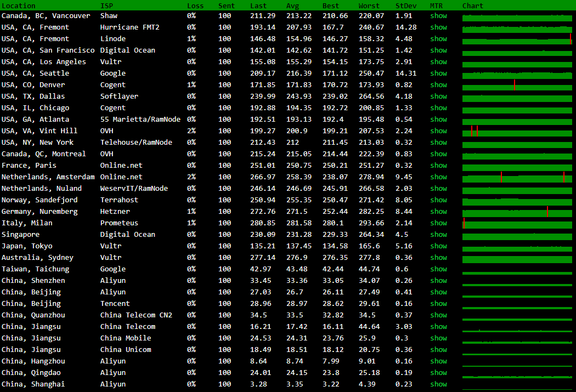Image resolution: width=576 pixels, height=392 pixels.
Task: Click 'show' for Los Angeles Vultr
Action: [x=439, y=61]
